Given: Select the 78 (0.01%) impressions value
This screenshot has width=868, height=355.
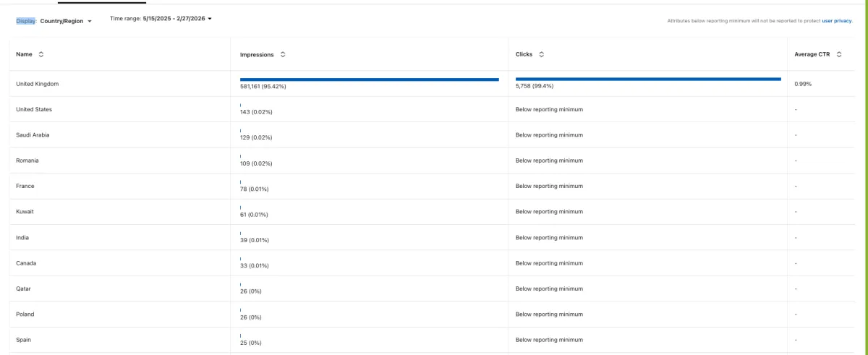Looking at the screenshot, I should pyautogui.click(x=255, y=189).
